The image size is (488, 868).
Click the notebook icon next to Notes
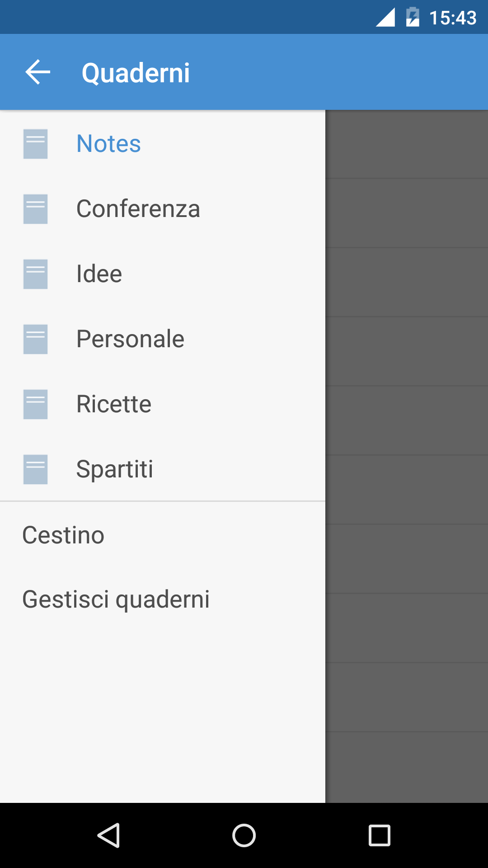coord(35,144)
